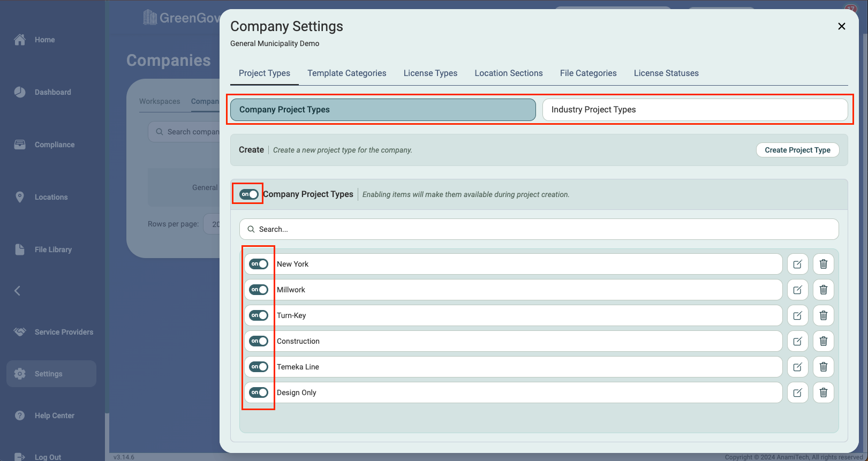Click the project types Search field
Viewport: 868px width, 461px height.
pyautogui.click(x=539, y=229)
